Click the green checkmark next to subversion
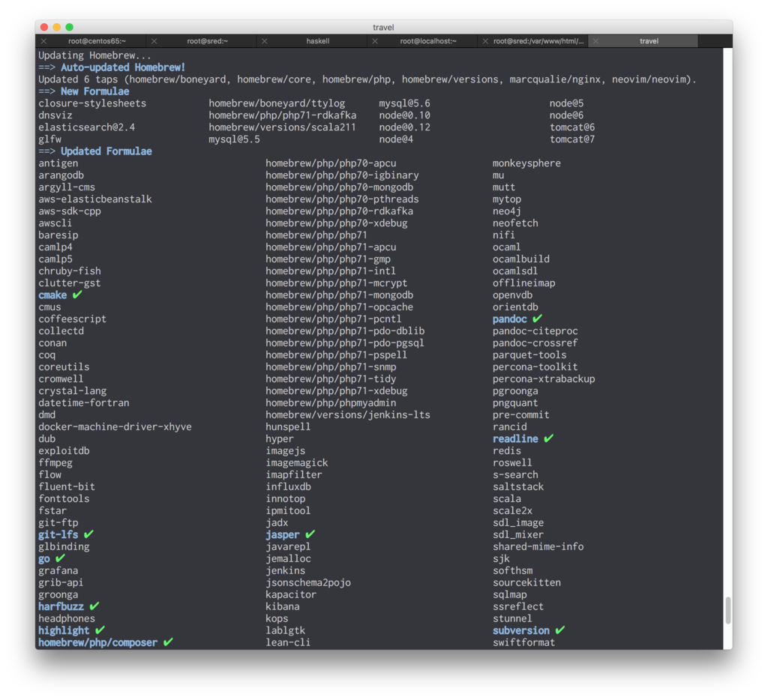The height and width of the screenshot is (700, 768). tap(560, 630)
